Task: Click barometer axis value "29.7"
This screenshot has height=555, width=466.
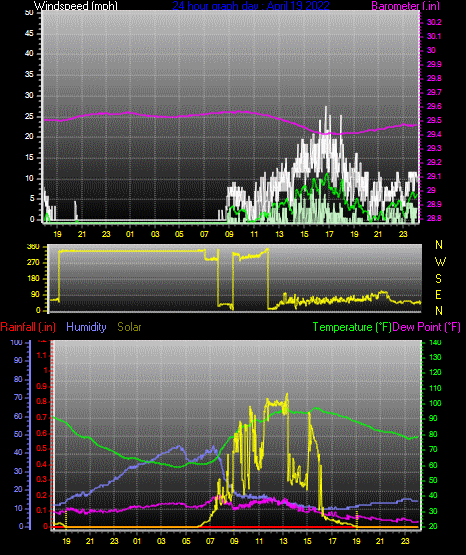Action: 434,92
